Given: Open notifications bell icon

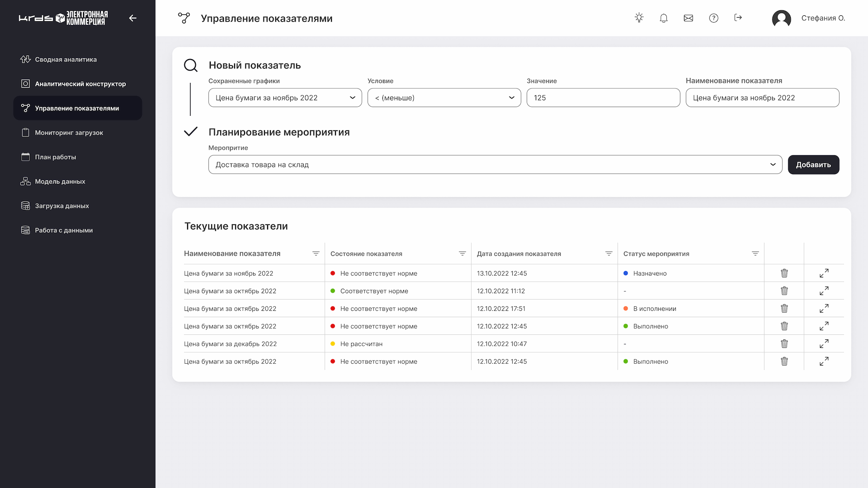Looking at the screenshot, I should coord(664,18).
